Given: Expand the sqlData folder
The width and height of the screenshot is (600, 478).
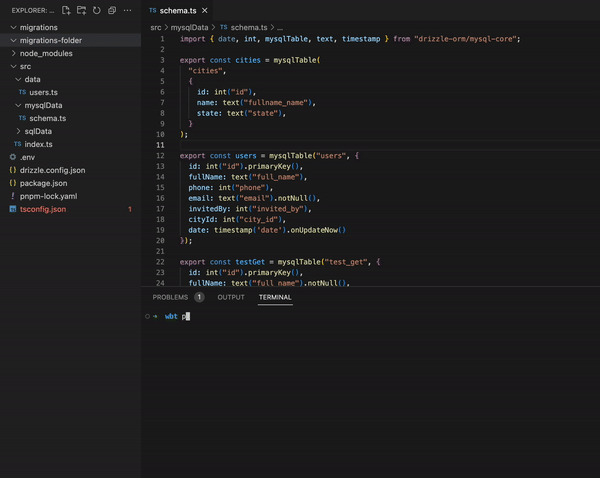Looking at the screenshot, I should (40, 131).
